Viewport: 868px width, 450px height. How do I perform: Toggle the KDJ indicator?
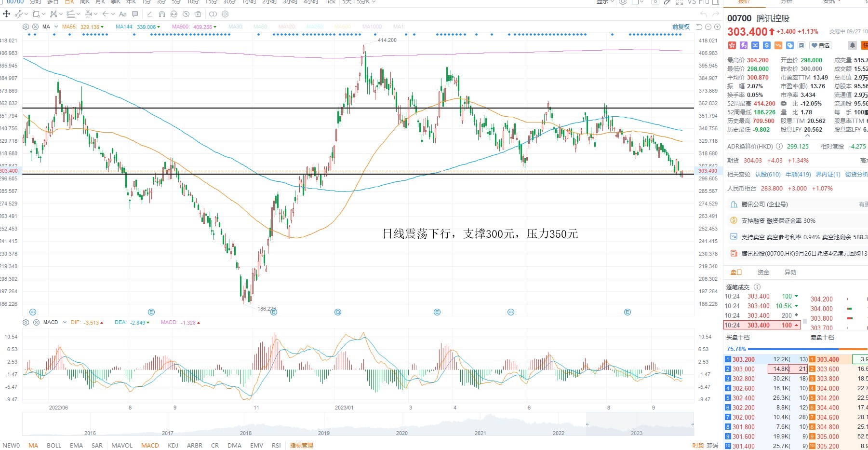(173, 445)
